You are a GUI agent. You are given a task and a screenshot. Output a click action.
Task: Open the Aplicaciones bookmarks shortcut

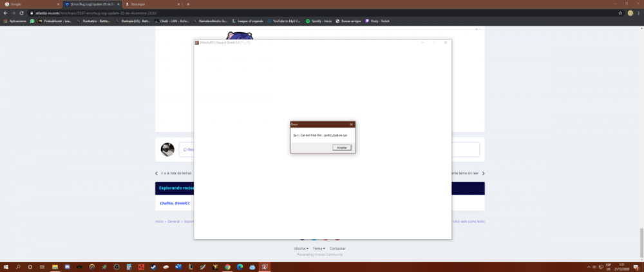click(x=15, y=21)
